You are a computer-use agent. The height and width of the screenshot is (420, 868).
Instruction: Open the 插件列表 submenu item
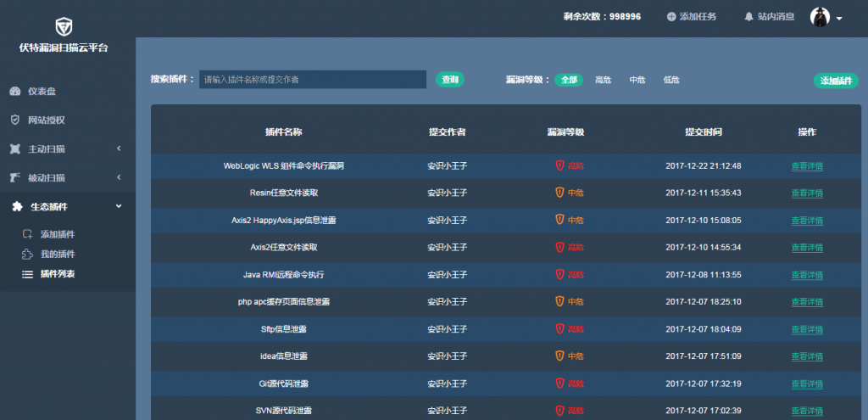pyautogui.click(x=58, y=274)
